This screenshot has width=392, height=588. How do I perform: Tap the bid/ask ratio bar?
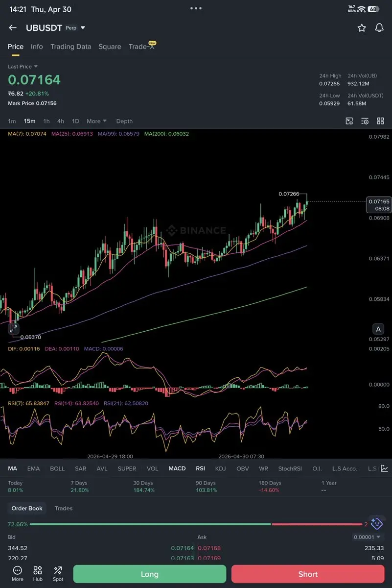coord(195,524)
